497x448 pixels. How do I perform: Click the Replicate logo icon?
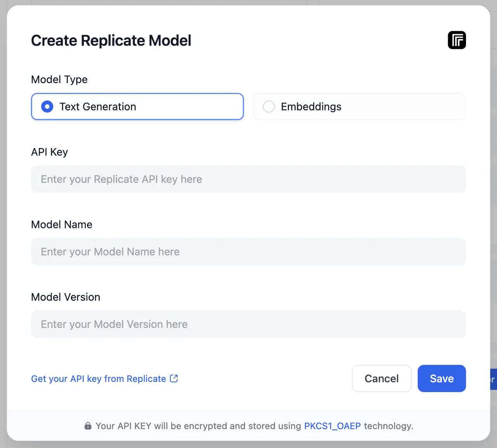[x=457, y=40]
